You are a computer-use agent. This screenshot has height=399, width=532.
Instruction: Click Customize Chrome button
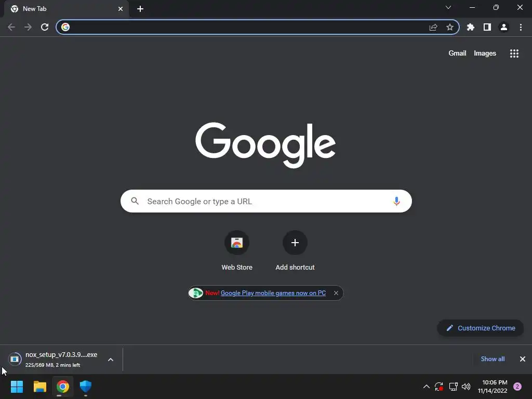click(481, 328)
